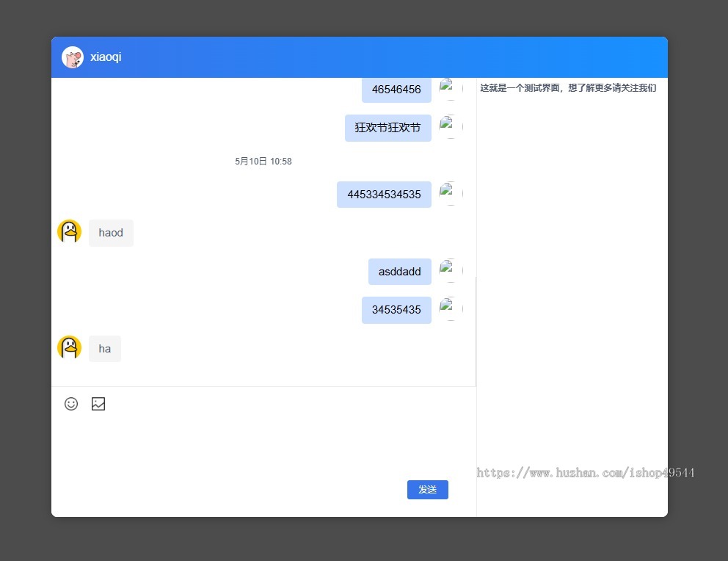The image size is (728, 561).
Task: Select the ha message bubble
Action: [x=105, y=349]
